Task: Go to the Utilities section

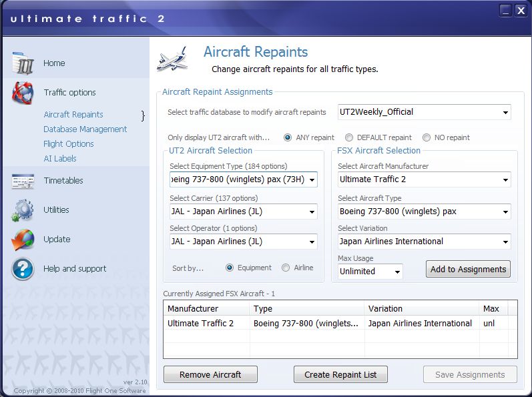Action: click(x=56, y=210)
